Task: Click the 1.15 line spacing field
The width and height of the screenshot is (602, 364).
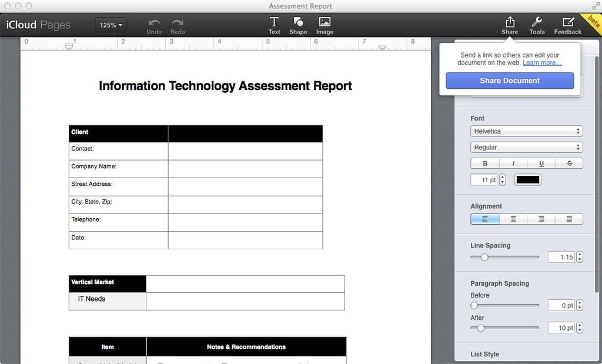Action: [x=561, y=257]
